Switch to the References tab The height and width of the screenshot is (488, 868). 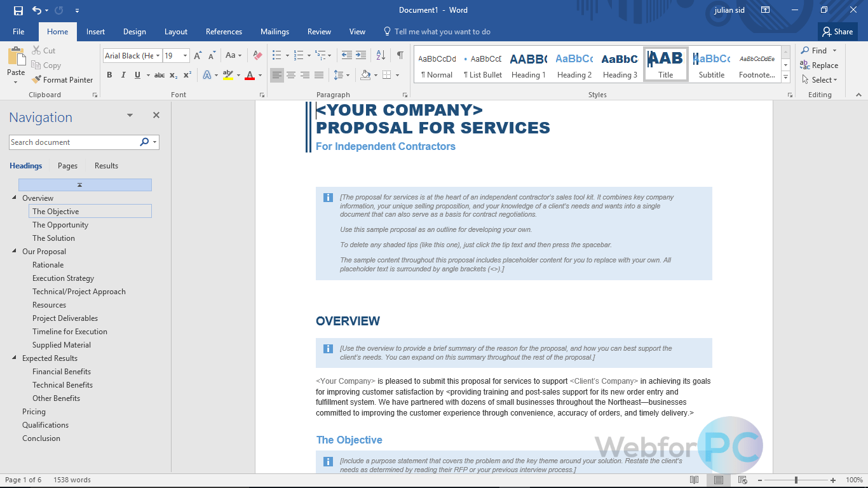[224, 32]
